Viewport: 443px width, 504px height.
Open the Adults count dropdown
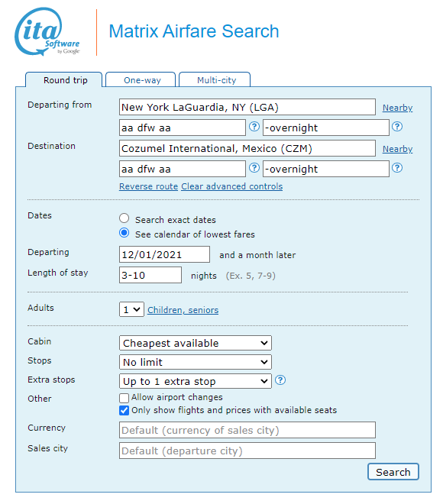click(131, 309)
